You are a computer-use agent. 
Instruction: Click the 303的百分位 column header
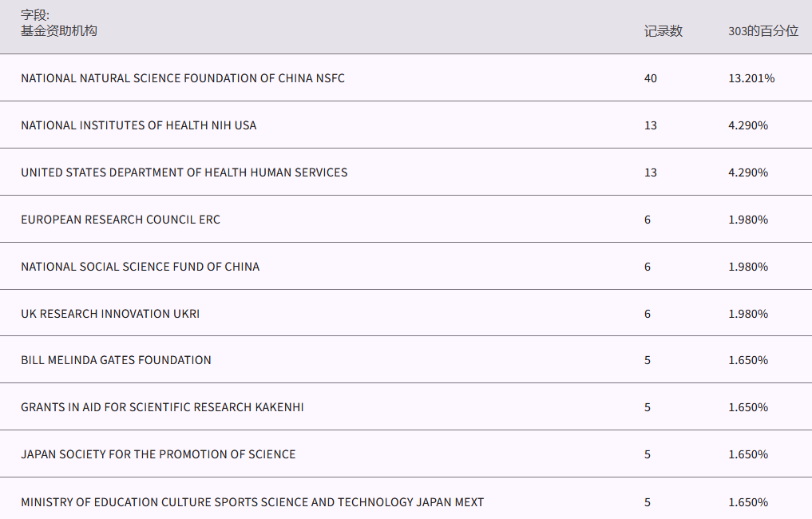tap(762, 31)
